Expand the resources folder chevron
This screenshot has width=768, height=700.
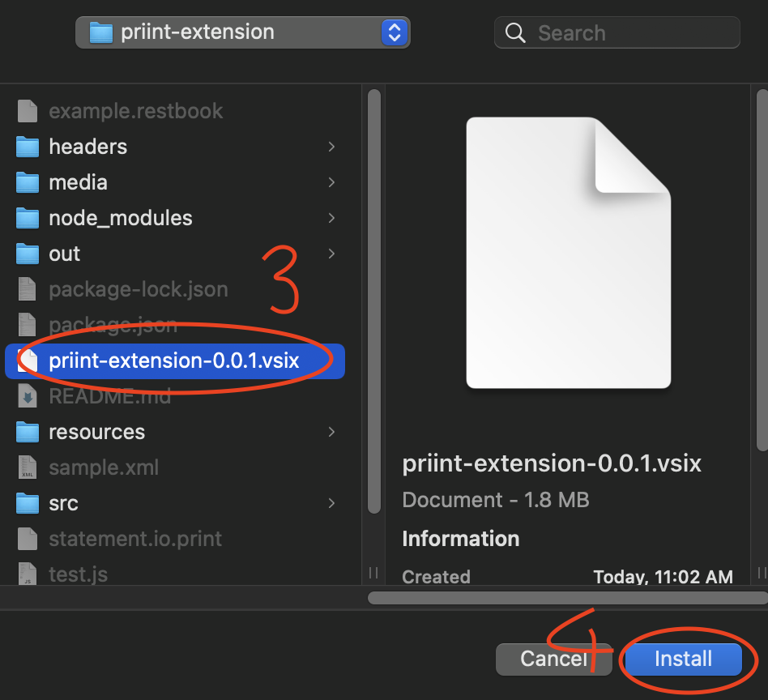331,432
